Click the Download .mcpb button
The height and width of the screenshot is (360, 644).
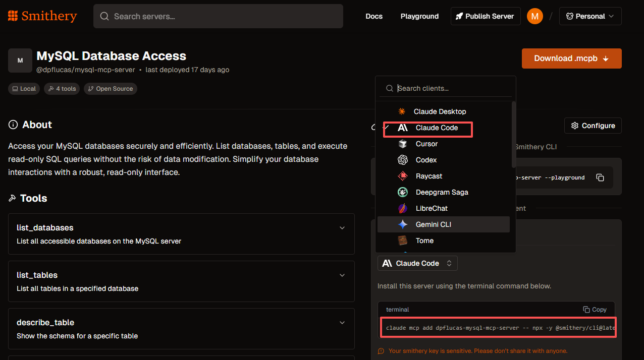pos(571,58)
